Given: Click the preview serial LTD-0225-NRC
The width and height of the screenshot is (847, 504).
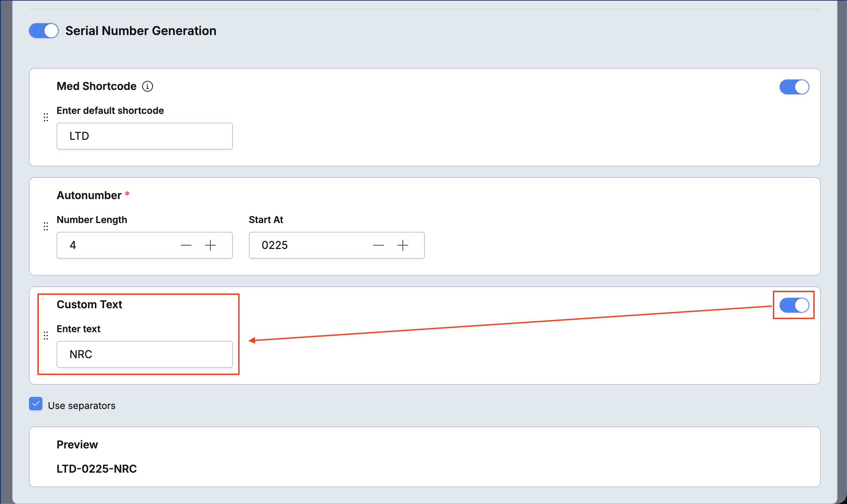Looking at the screenshot, I should point(97,469).
